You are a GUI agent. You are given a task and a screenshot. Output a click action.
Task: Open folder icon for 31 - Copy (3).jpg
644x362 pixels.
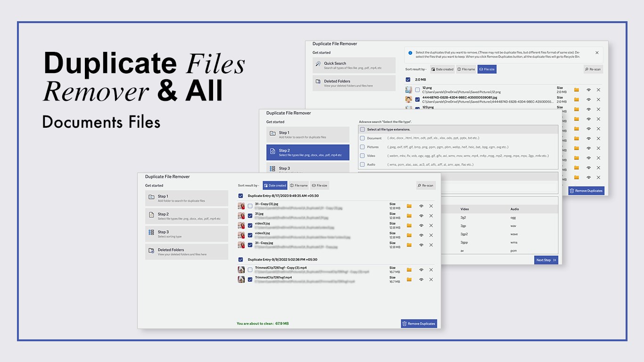tap(409, 206)
